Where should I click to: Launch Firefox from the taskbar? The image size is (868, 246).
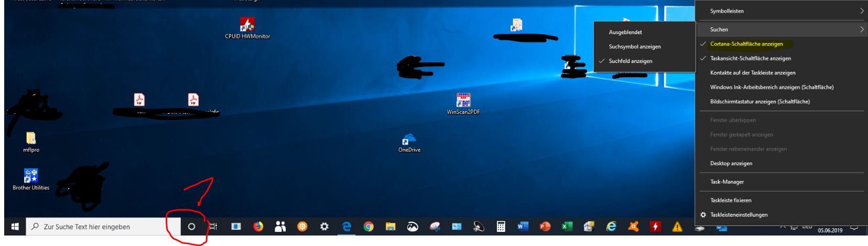(x=259, y=227)
